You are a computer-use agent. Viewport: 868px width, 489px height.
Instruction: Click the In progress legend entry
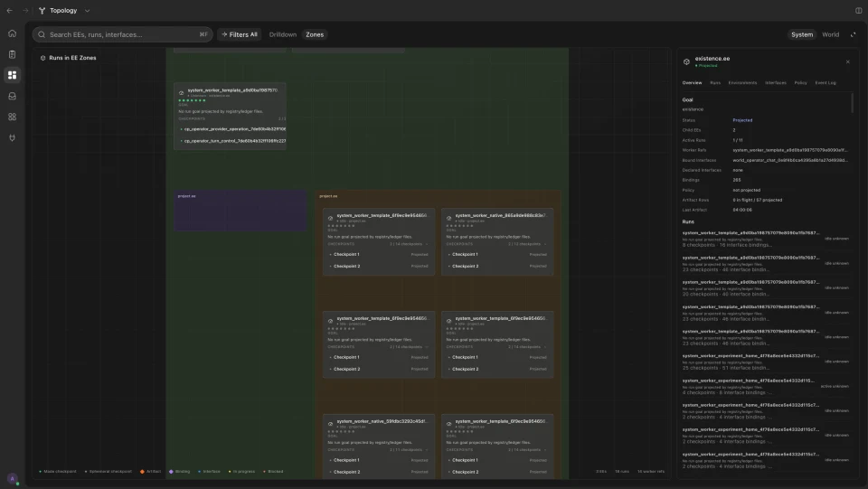tap(241, 471)
